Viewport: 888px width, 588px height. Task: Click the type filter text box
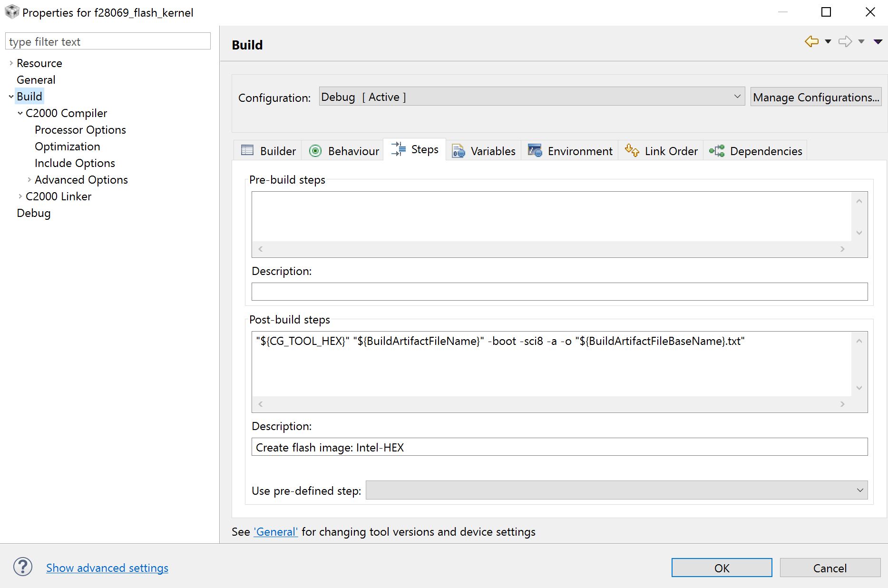tap(108, 41)
